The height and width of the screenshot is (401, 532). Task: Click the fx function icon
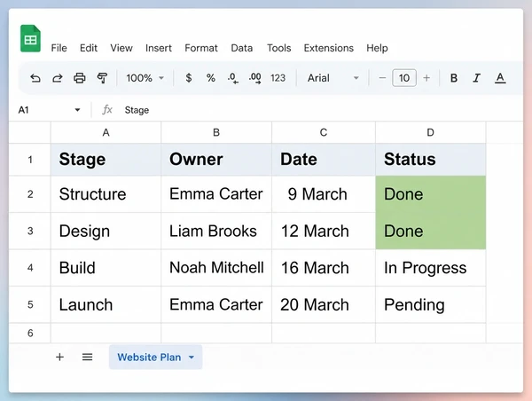pos(107,110)
